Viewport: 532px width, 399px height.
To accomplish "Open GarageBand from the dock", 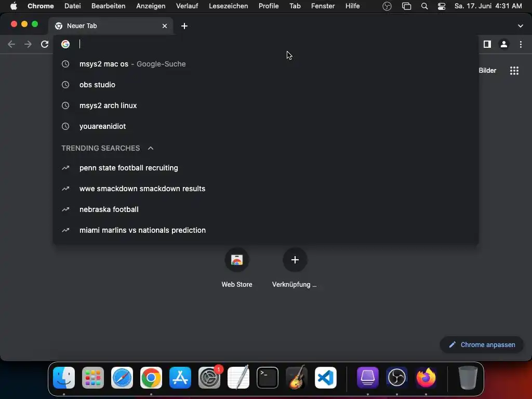I will pyautogui.click(x=297, y=377).
